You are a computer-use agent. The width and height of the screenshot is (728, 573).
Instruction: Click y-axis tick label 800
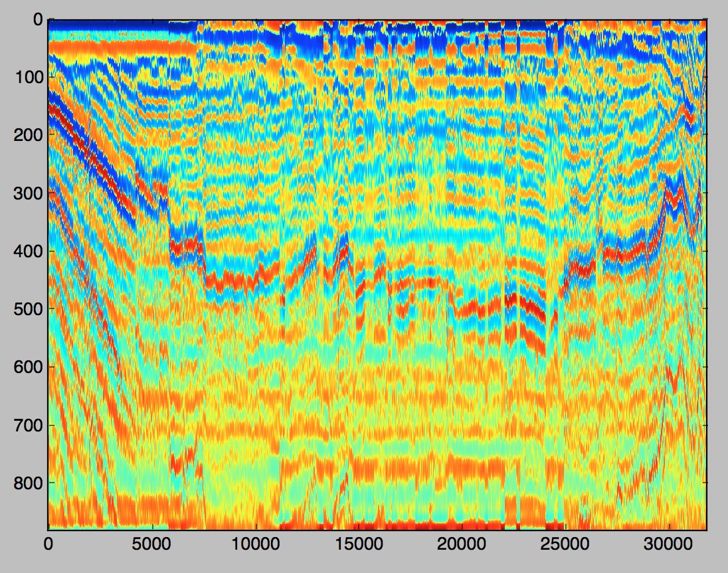tap(29, 483)
